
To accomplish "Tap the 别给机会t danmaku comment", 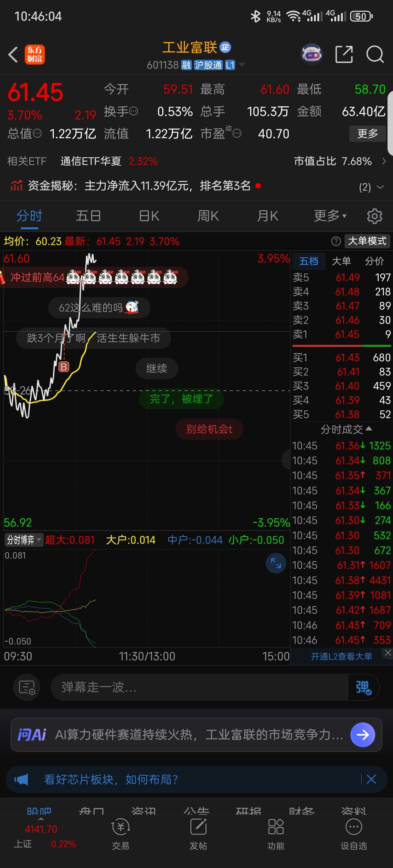I will [209, 429].
